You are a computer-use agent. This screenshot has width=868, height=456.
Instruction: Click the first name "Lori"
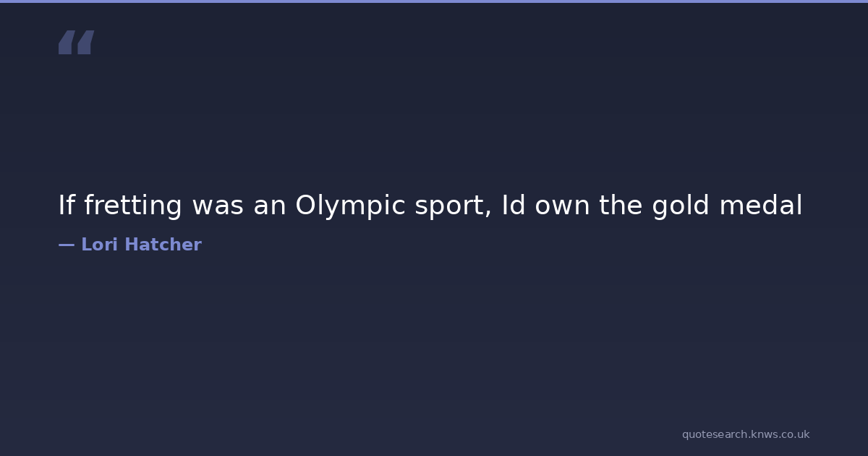[99, 245]
